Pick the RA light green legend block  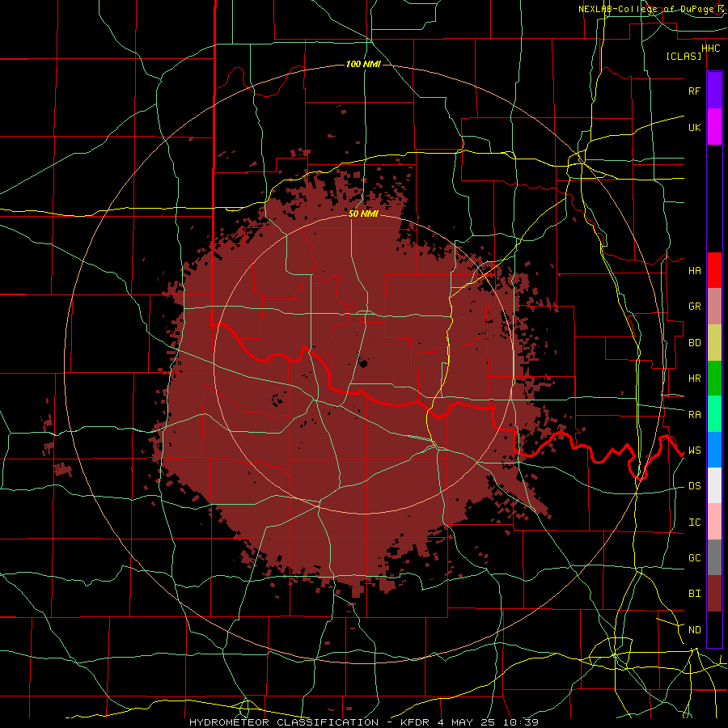[714, 414]
